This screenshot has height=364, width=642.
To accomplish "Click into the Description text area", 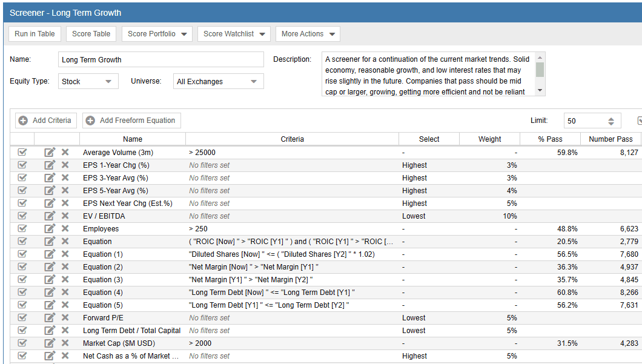I will click(429, 74).
